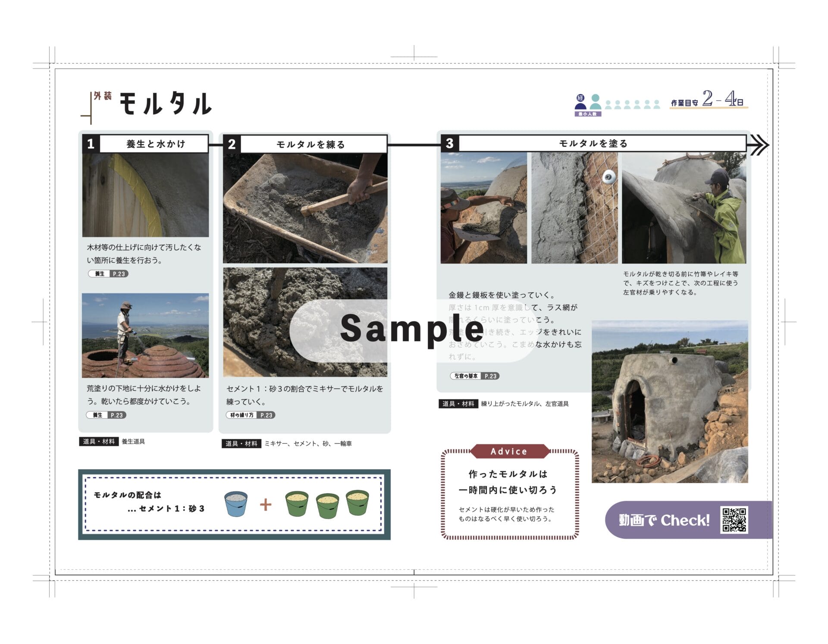This screenshot has height=644, width=828.
Task: Click the yellow masking tape photo
Action: [x=145, y=195]
